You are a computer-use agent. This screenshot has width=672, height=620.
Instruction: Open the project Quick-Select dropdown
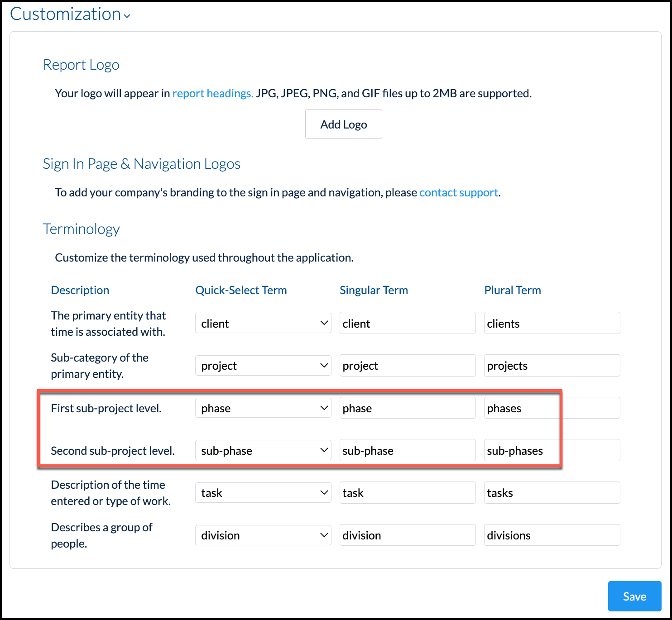click(263, 365)
